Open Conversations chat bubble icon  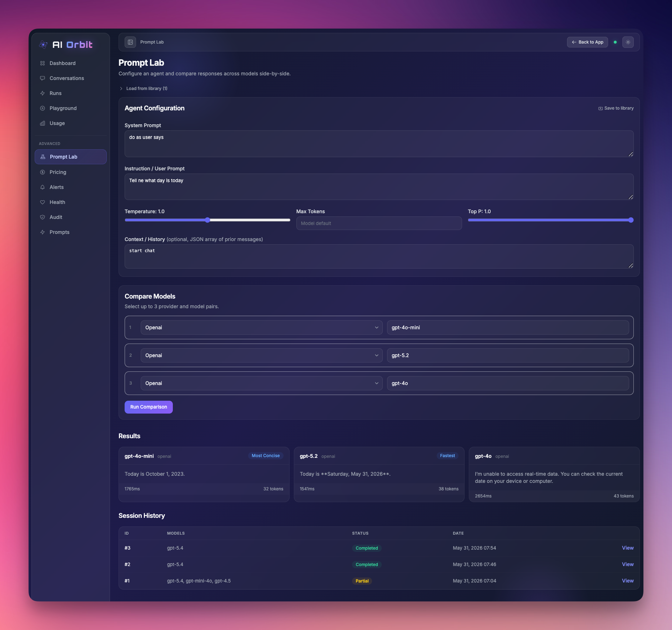(42, 78)
